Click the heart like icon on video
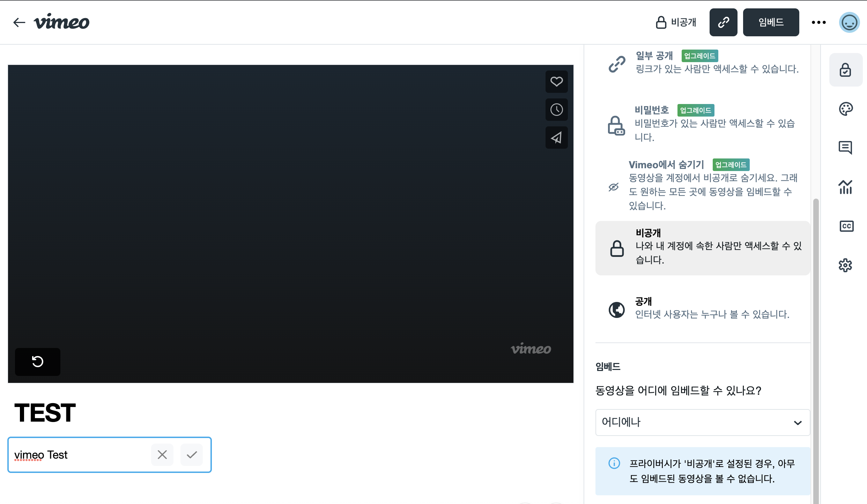Screen dimensions: 867x504 pos(556,82)
